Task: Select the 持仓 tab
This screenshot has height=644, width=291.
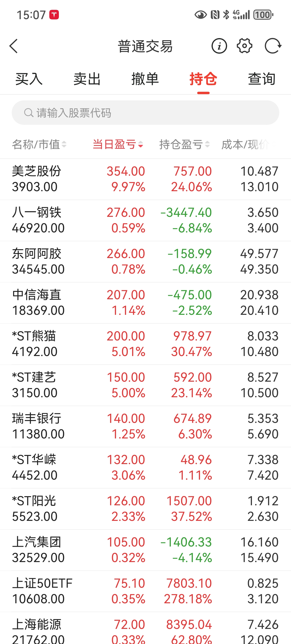Action: [203, 79]
